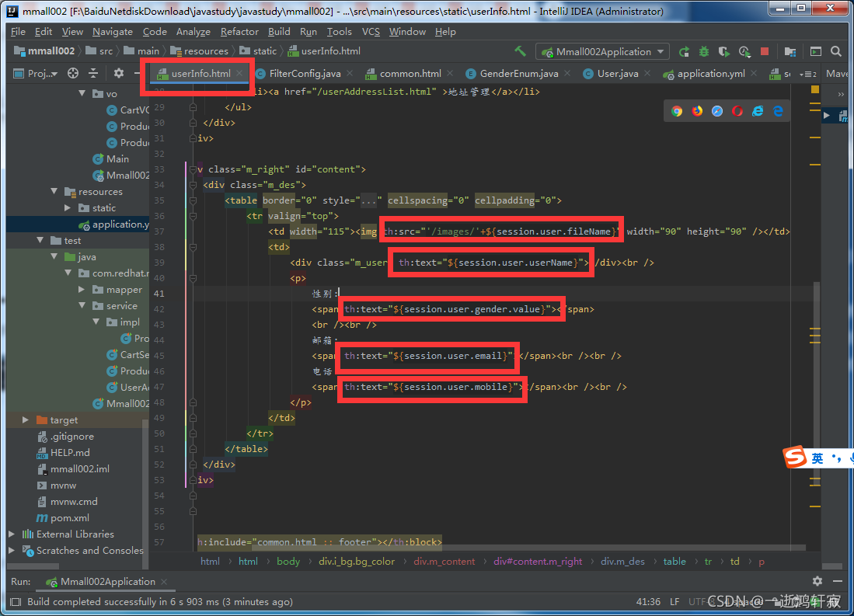
Task: Preview page in Firefox browser
Action: (697, 111)
